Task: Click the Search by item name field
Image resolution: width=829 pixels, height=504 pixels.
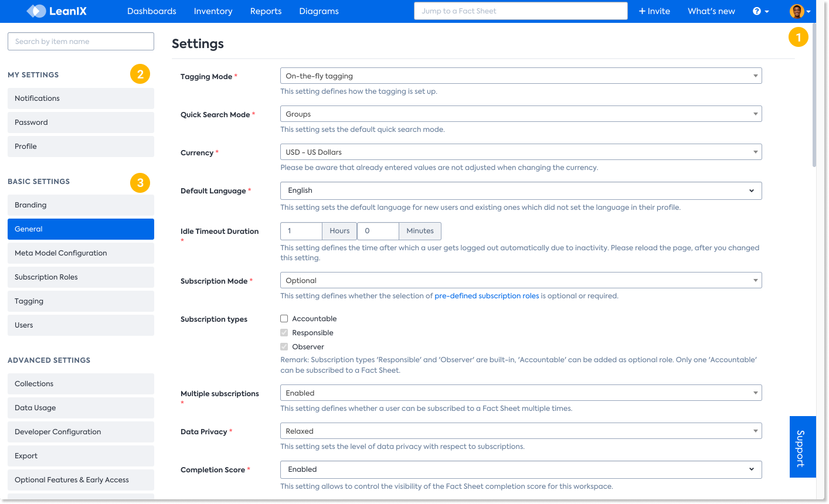Action: tap(81, 42)
